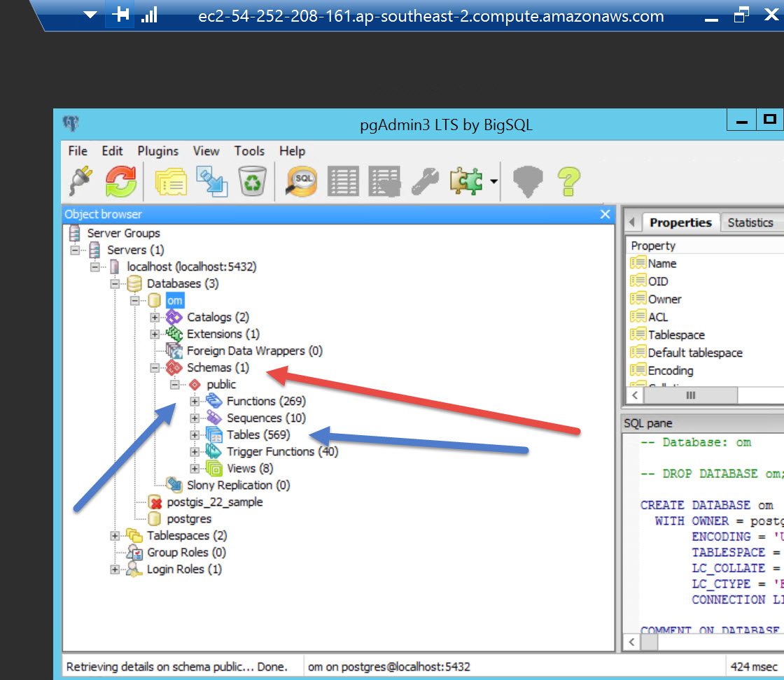
Task: Refresh the selected object with the Refresh icon
Action: click(x=120, y=182)
